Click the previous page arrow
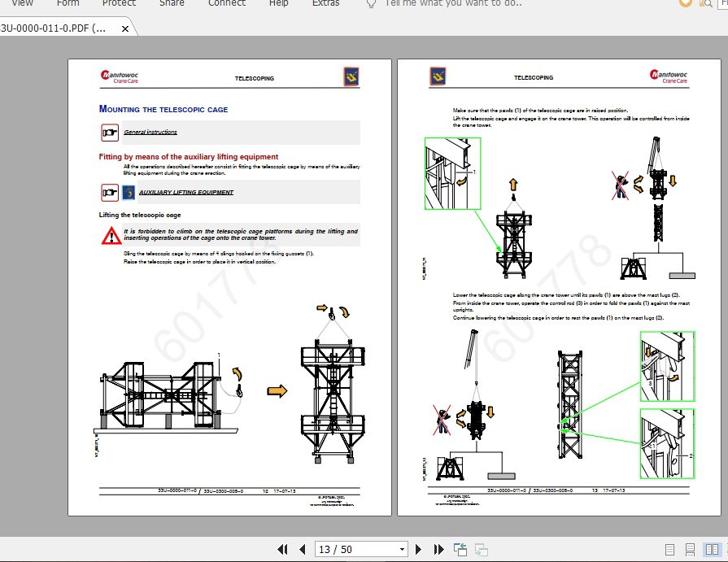The image size is (728, 562). point(302,549)
